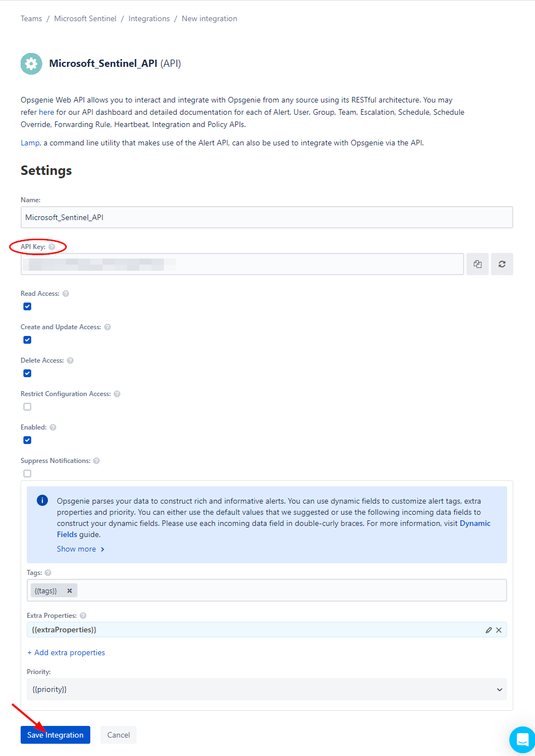The width and height of the screenshot is (535, 756).
Task: Click the Microsoft_Sentinel_API gear icon
Action: (31, 64)
